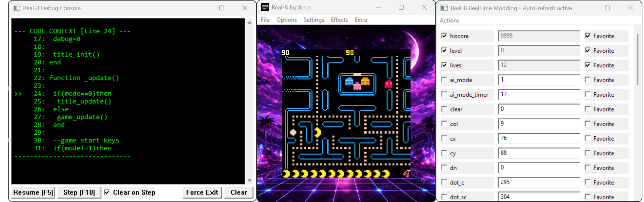Open the Extra menu in Real-8 Explorer
Image resolution: width=644 pixels, height=202 pixels.
click(361, 20)
